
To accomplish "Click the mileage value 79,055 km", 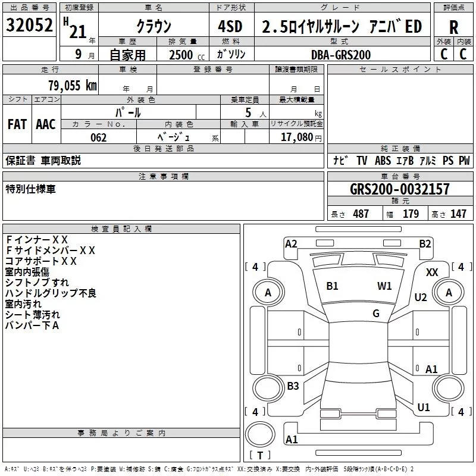I will point(71,85).
